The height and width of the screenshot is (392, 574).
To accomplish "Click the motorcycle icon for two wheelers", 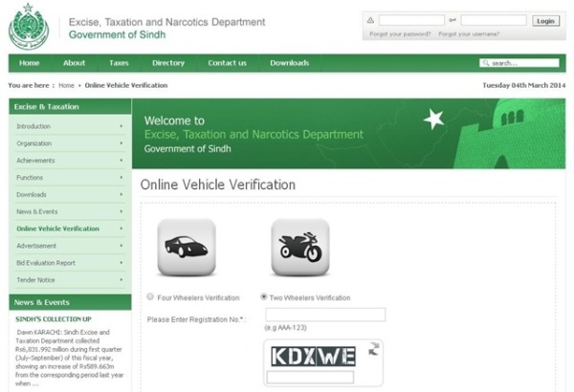I will click(x=300, y=247).
